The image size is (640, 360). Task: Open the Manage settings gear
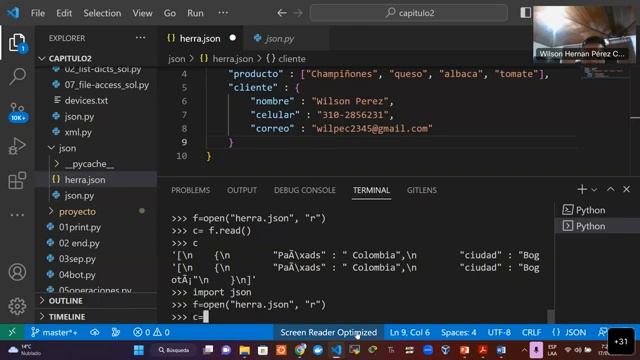(17, 306)
